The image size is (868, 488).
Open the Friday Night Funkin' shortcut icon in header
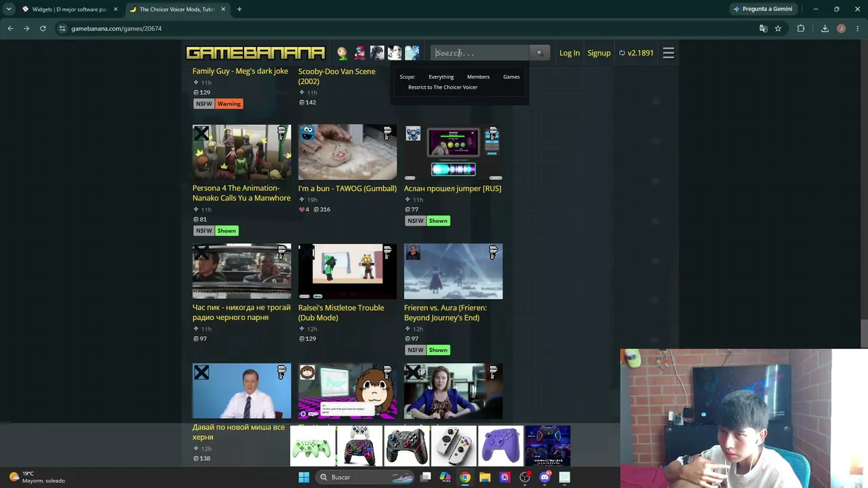click(359, 53)
